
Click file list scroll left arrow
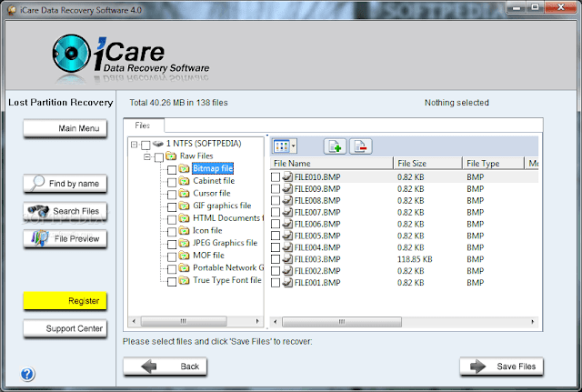pos(275,322)
